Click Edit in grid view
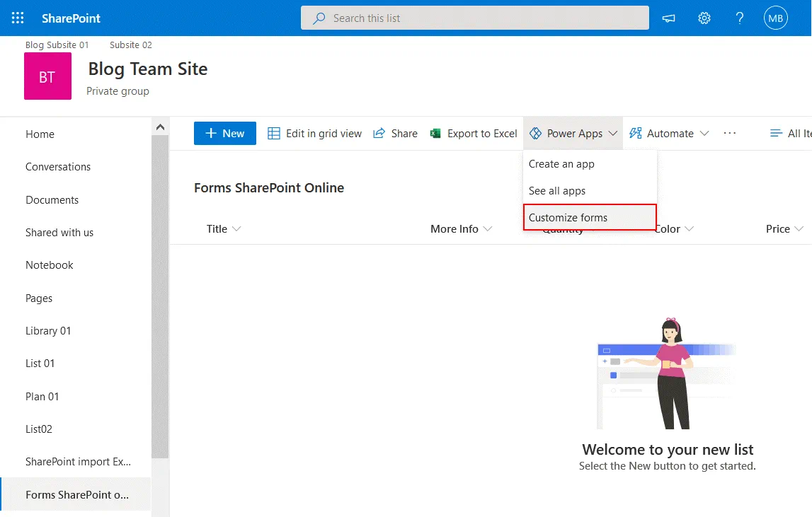812x517 pixels. click(x=314, y=134)
